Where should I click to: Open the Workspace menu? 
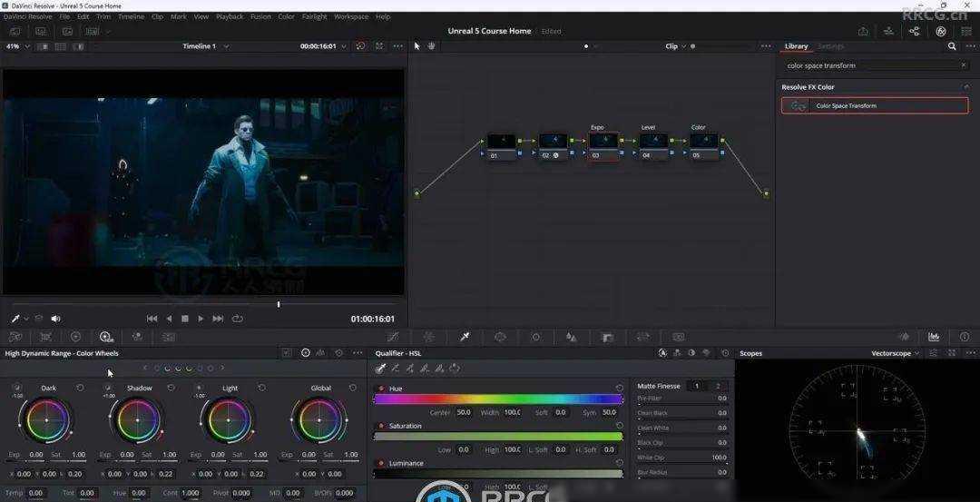click(351, 17)
